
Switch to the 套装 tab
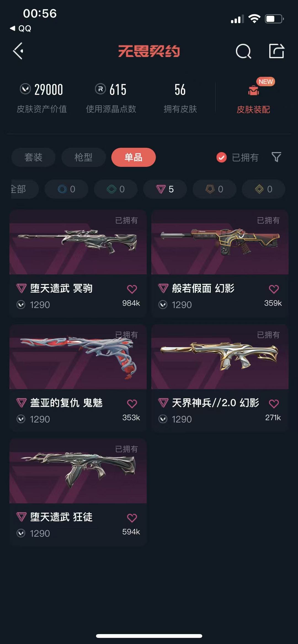pyautogui.click(x=33, y=157)
